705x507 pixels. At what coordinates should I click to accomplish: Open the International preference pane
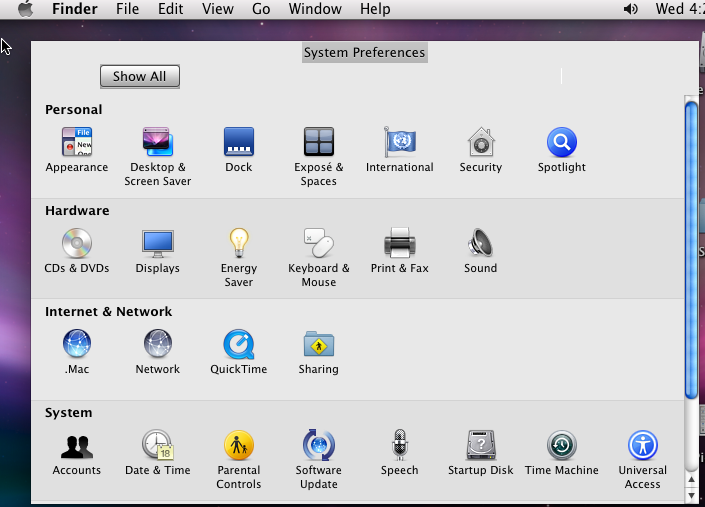[400, 150]
